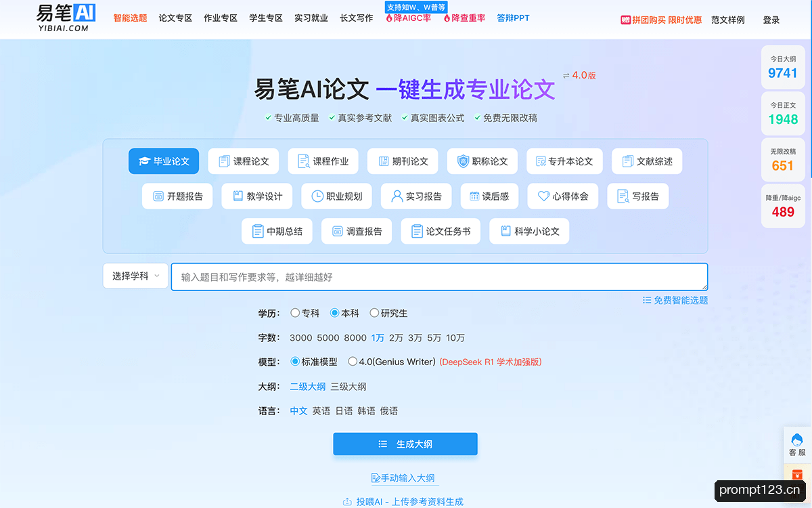The height and width of the screenshot is (508, 812).
Task: Click the 生成大纲 button
Action: (405, 444)
